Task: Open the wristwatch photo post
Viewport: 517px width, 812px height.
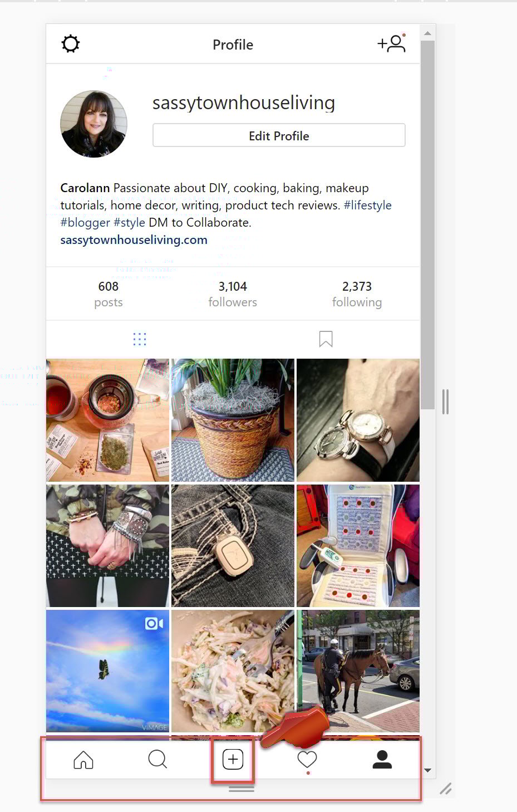Action: point(358,420)
